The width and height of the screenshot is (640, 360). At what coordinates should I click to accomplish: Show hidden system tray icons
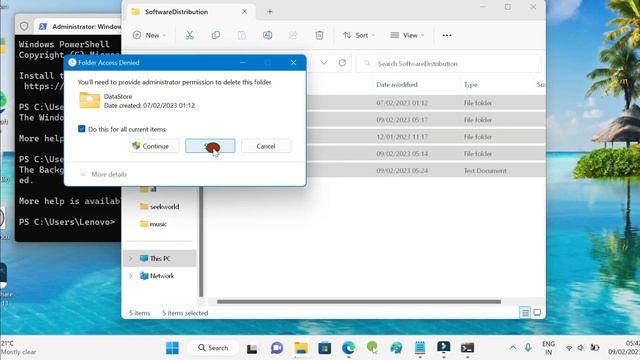pos(513,348)
